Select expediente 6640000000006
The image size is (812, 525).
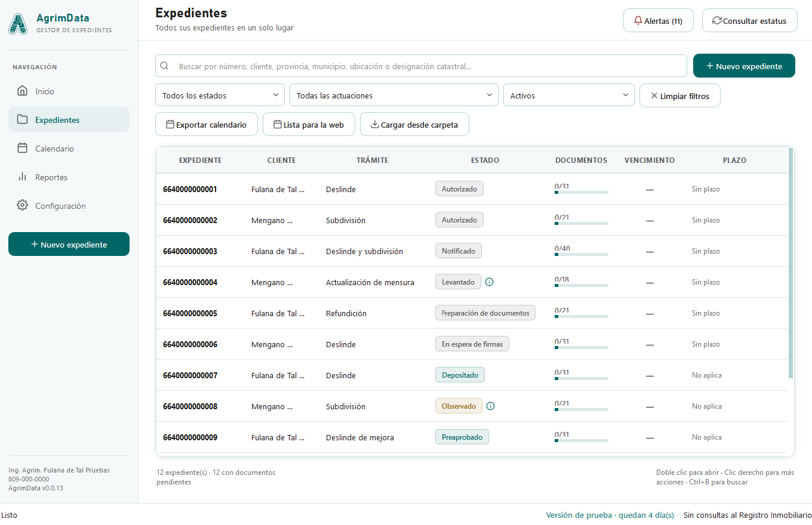point(190,344)
